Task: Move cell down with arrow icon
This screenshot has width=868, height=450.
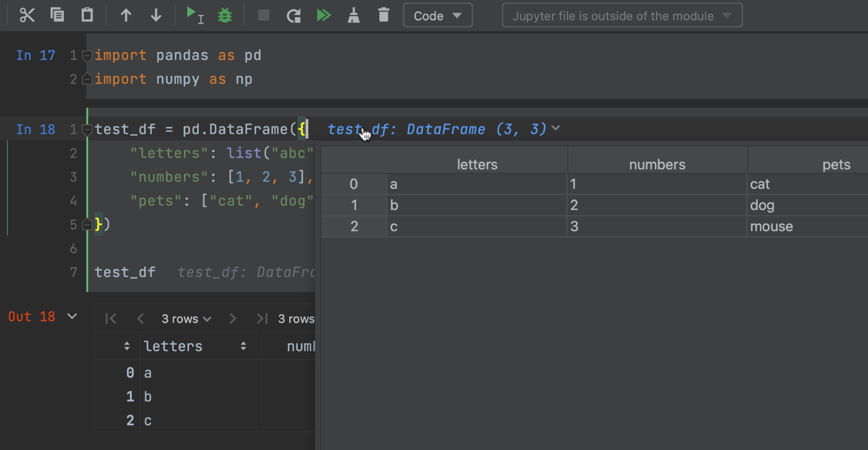Action: tap(156, 15)
